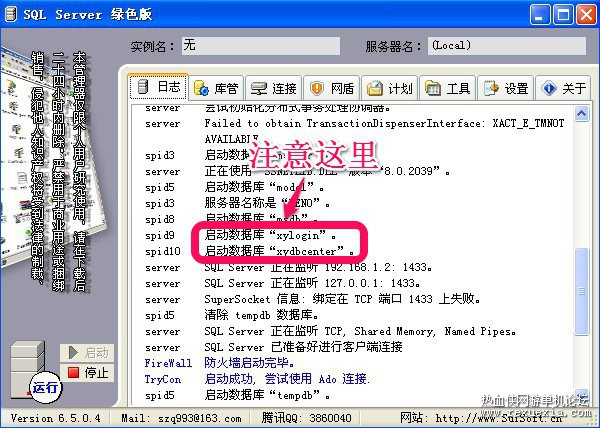Click the blue info icon on 关于 tab
Viewport: 600px width, 428px height.
(549, 88)
